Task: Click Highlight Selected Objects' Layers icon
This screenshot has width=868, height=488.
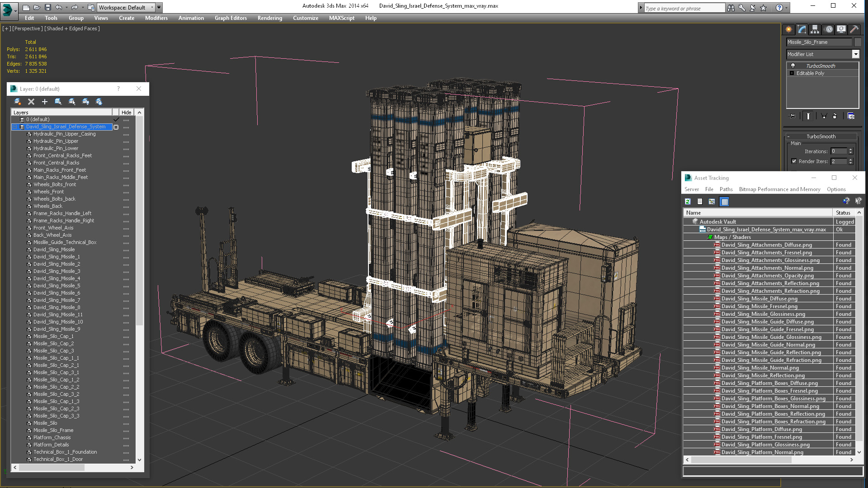Action: pos(72,102)
